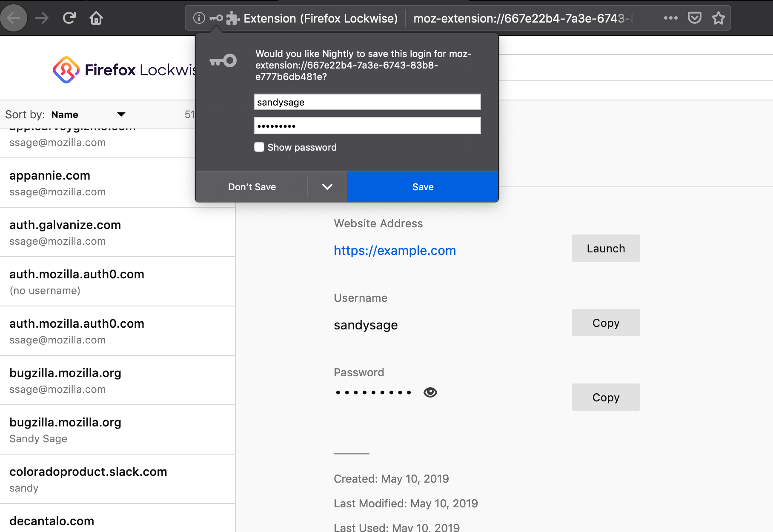Open the site information icon in address bar
The width and height of the screenshot is (773, 532).
[x=199, y=18]
